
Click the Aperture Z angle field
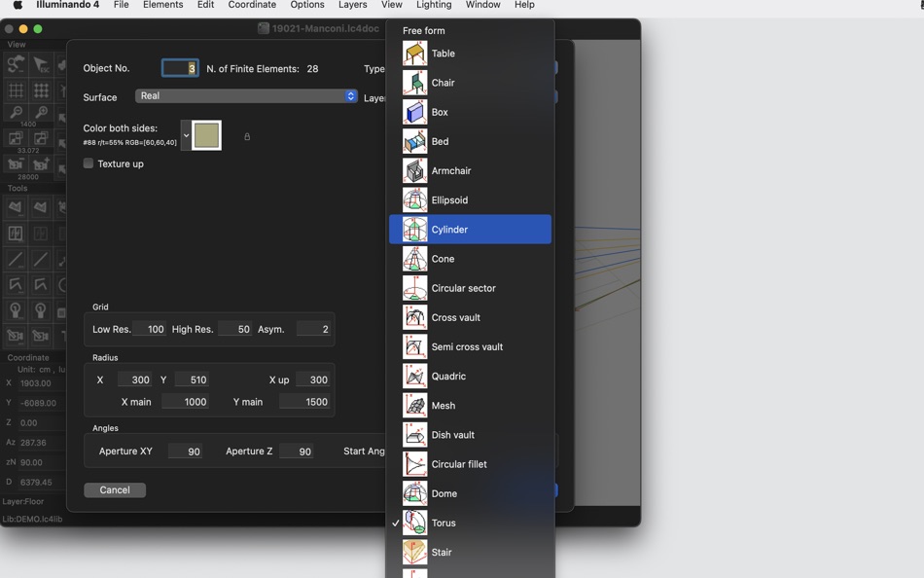click(296, 452)
